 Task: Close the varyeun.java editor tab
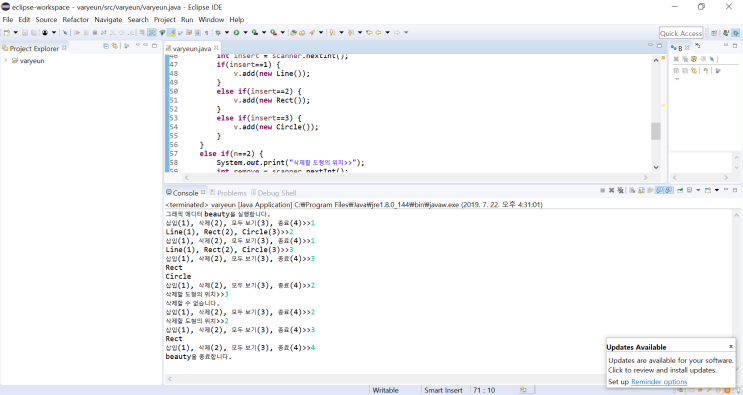216,47
